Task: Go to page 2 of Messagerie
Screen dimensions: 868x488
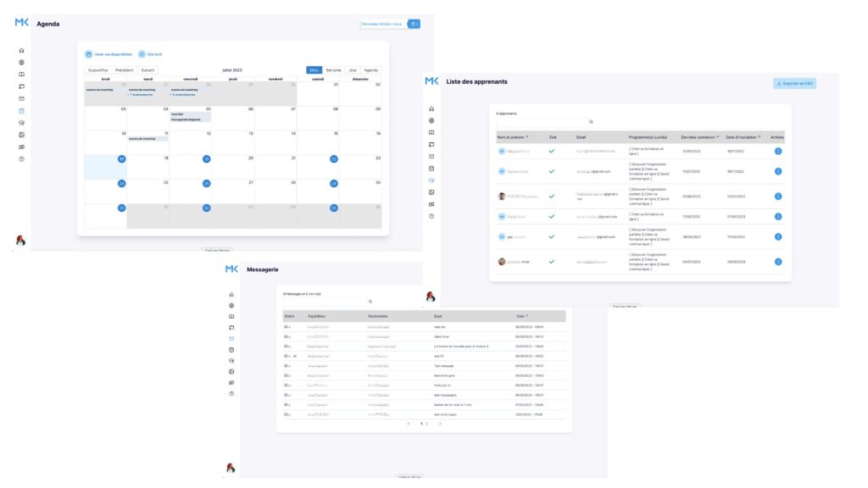Action: pos(427,424)
